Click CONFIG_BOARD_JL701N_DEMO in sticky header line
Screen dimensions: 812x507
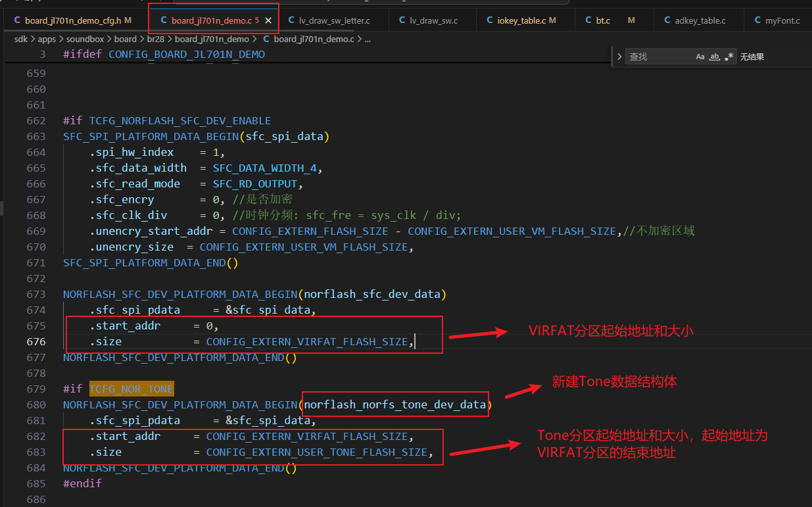pos(187,55)
